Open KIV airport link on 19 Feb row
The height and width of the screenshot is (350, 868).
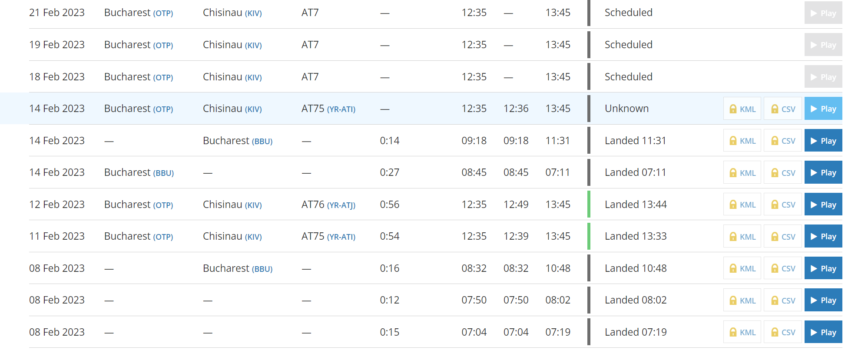click(253, 46)
